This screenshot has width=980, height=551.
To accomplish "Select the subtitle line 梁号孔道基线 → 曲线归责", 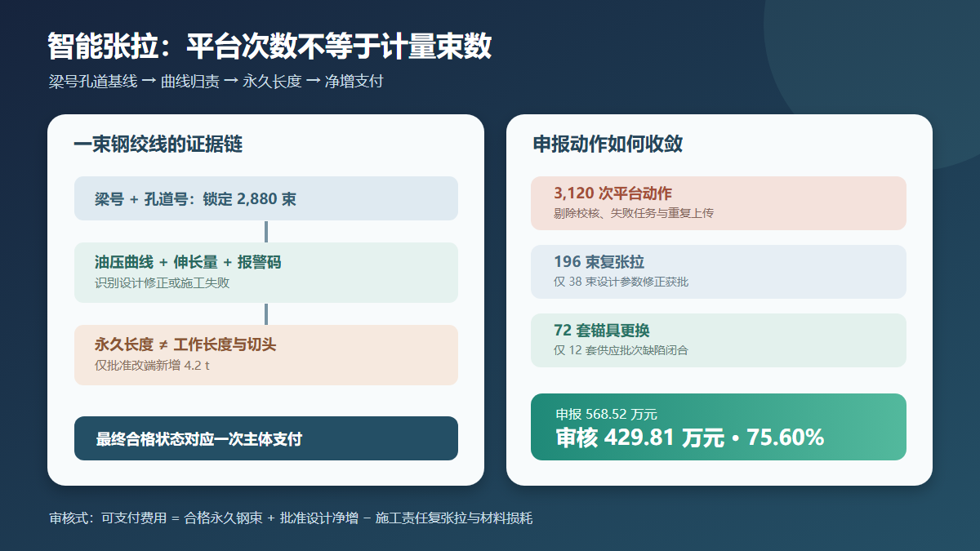I will (216, 82).
